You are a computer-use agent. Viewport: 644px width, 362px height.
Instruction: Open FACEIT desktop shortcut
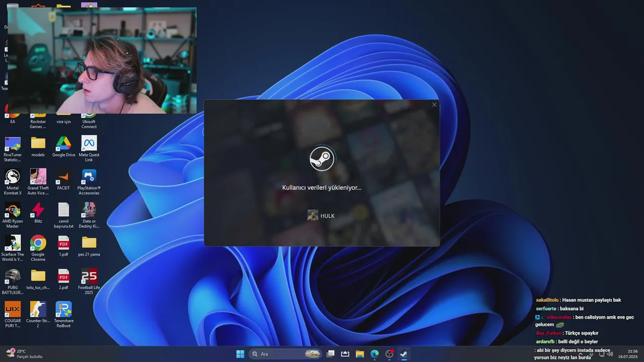pyautogui.click(x=63, y=180)
